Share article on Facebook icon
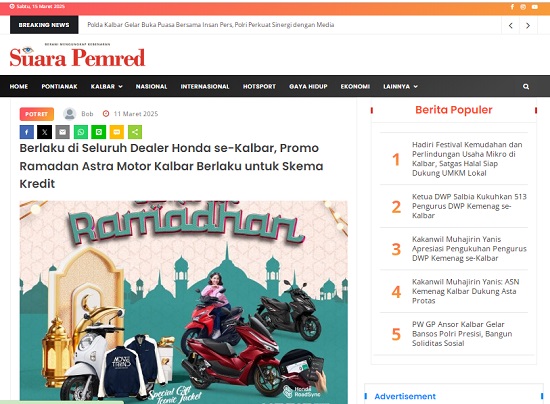This screenshot has width=550, height=404. click(x=27, y=132)
